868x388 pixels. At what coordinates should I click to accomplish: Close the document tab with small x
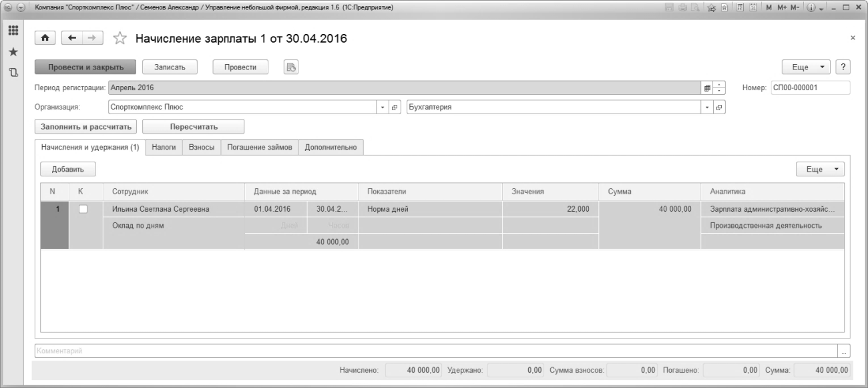(853, 38)
